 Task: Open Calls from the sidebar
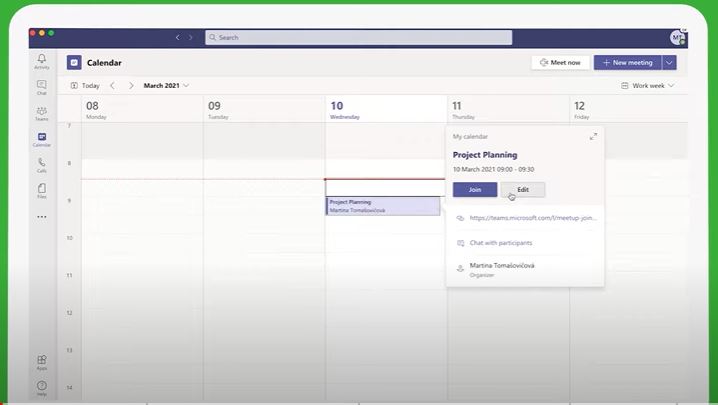(x=41, y=164)
